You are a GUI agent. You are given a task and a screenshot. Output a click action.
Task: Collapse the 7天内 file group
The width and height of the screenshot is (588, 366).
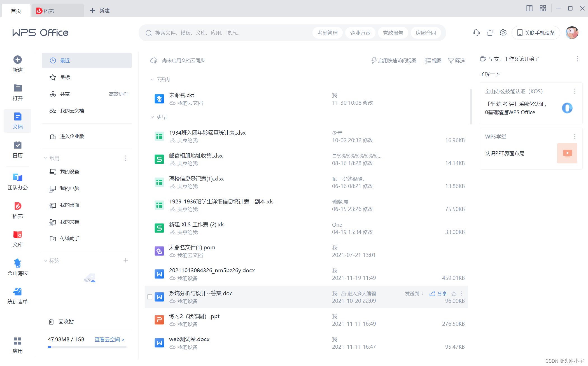[x=152, y=79]
